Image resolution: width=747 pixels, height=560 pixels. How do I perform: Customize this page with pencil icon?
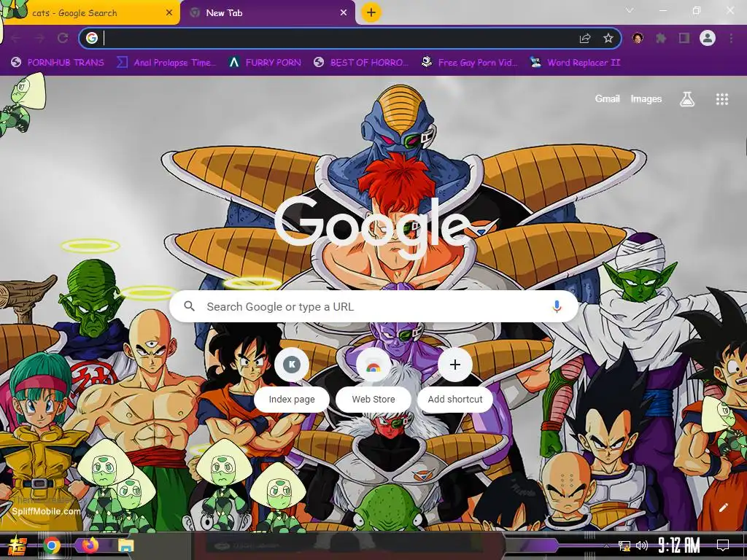(x=724, y=507)
